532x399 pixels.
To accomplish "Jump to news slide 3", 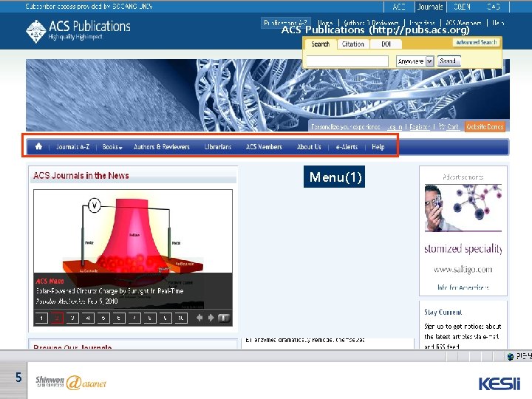I will (72, 318).
